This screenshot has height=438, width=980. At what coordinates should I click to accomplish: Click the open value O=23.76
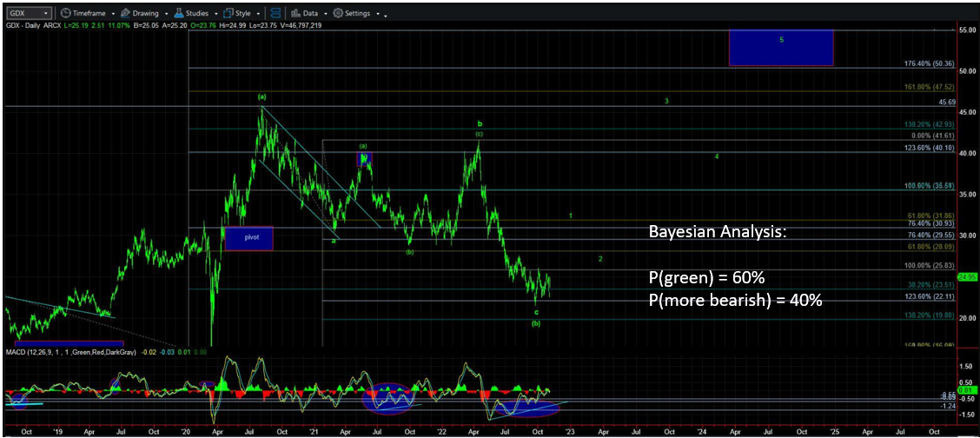click(x=203, y=25)
